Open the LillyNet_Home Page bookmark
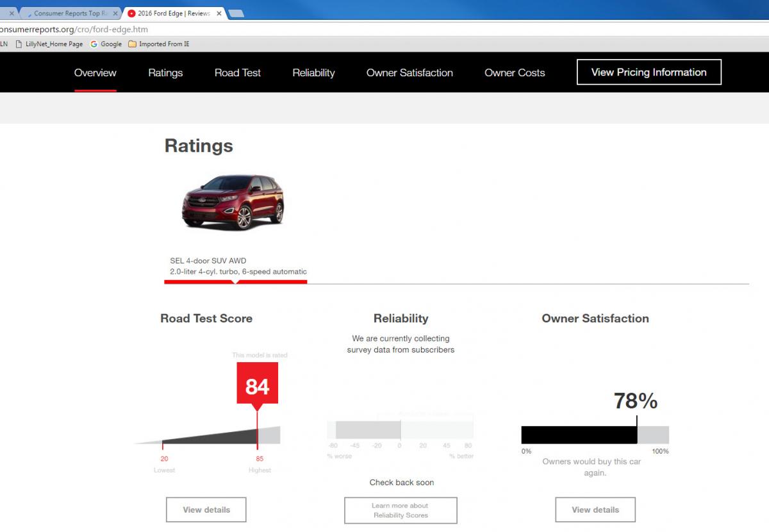 click(50, 44)
